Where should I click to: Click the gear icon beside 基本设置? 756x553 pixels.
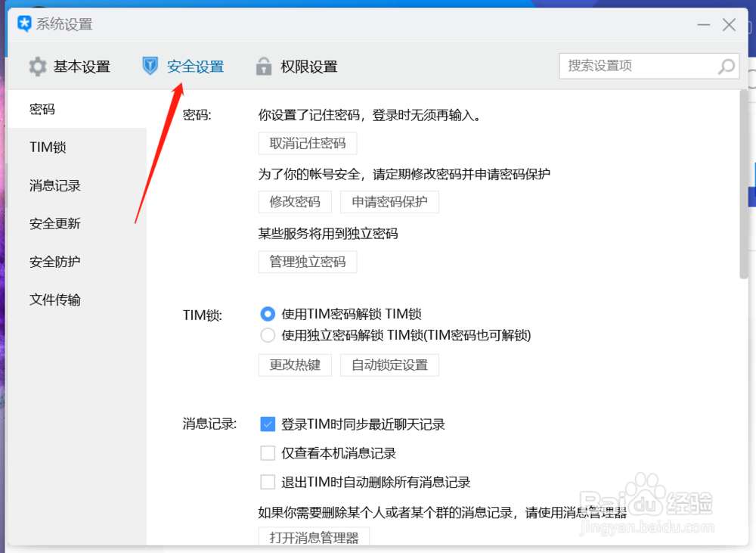coord(37,67)
